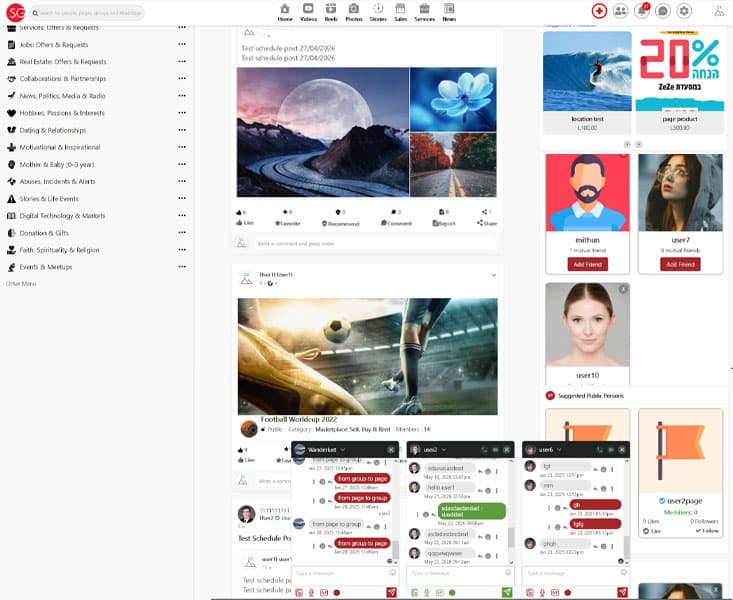
Task: Click the red plus create button
Action: click(x=599, y=11)
